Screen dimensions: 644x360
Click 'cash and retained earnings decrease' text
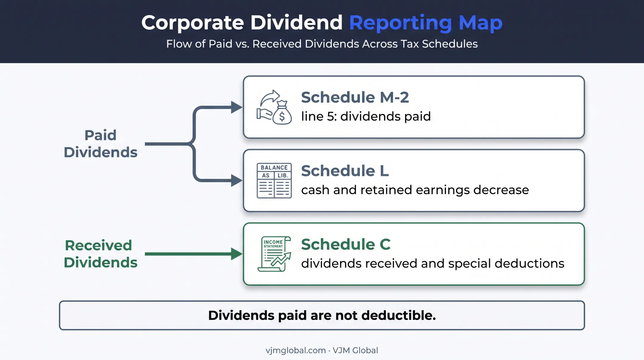click(x=415, y=190)
